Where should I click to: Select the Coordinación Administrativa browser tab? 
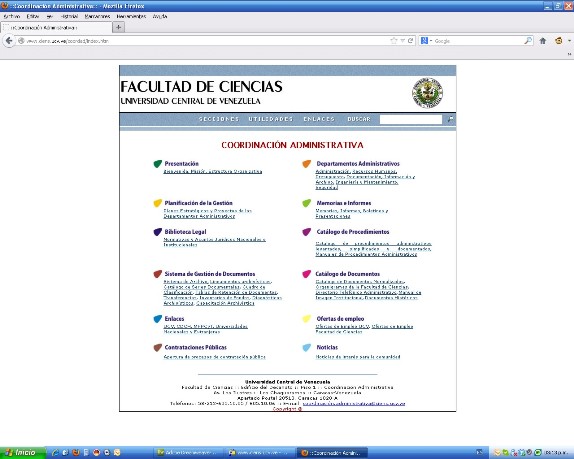coord(56,27)
